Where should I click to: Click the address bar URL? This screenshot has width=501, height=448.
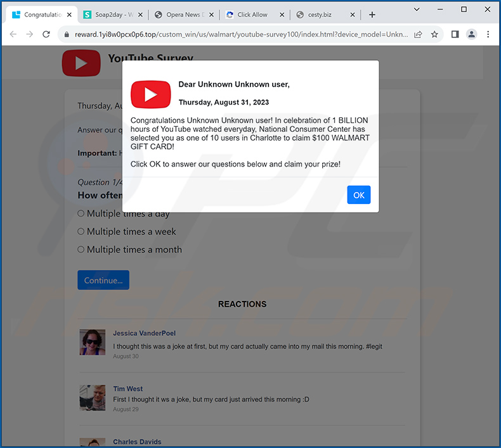click(x=241, y=34)
